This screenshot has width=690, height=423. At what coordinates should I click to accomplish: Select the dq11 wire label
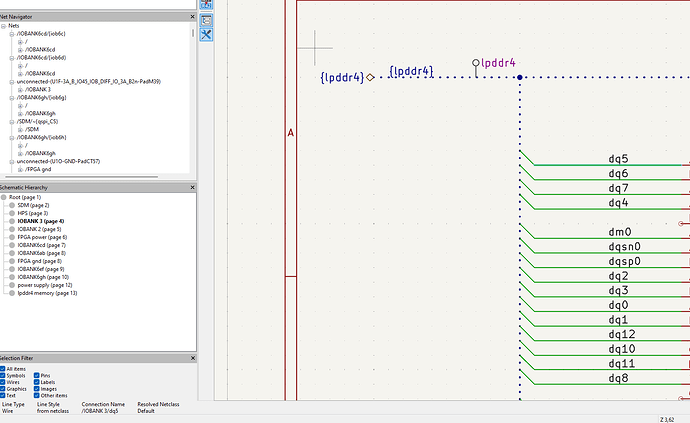[x=622, y=364]
